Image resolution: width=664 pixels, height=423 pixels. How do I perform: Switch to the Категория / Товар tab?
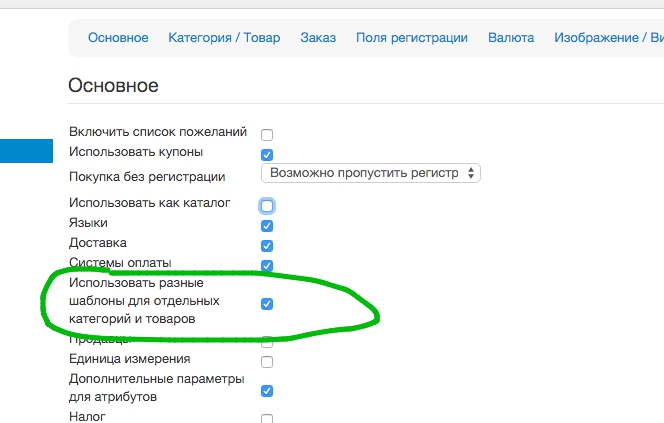pyautogui.click(x=224, y=38)
